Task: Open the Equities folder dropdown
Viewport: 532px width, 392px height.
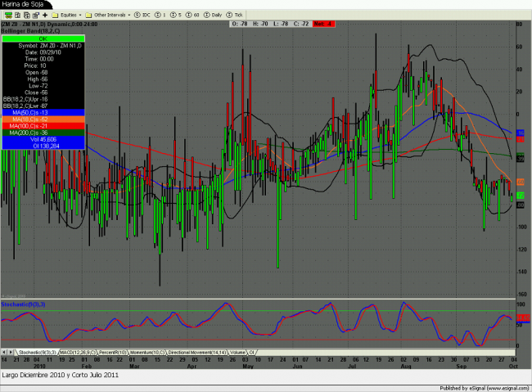Action: [67, 15]
